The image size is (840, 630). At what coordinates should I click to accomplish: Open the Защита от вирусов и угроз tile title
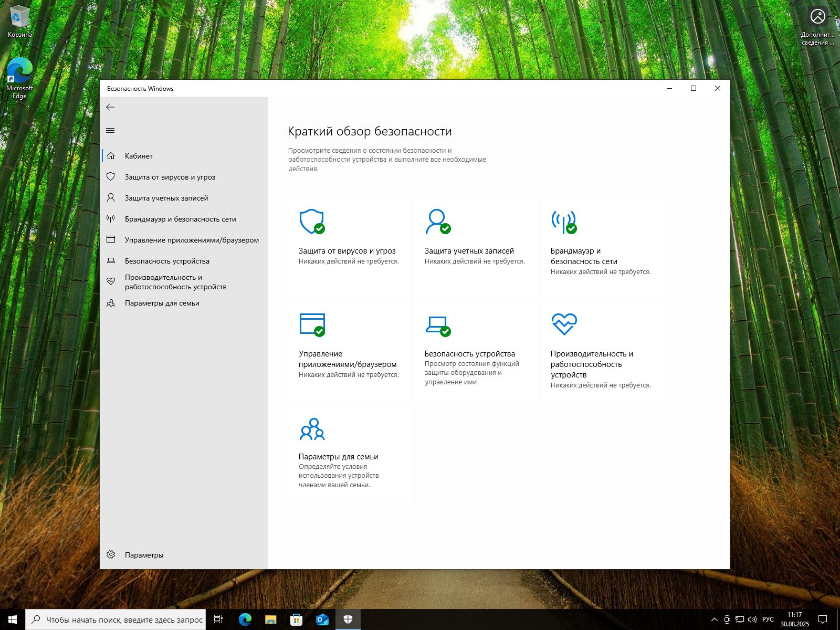[x=347, y=251]
